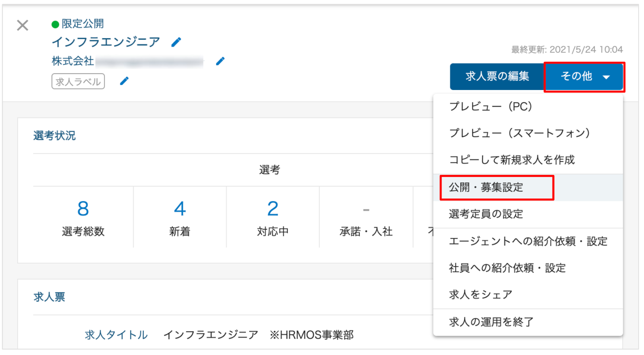Click the 最終更新 timestamp text

pos(567,50)
